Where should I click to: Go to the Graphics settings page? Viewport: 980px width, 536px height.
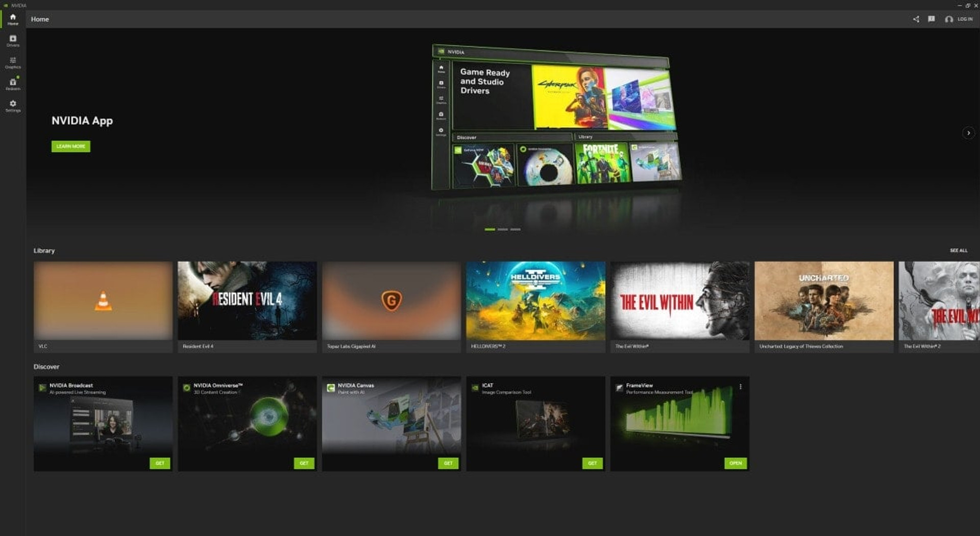point(13,63)
